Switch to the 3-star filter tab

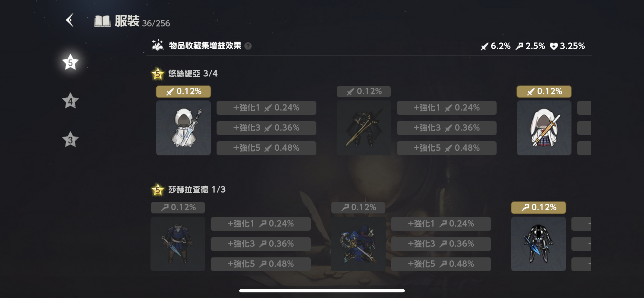click(x=70, y=139)
